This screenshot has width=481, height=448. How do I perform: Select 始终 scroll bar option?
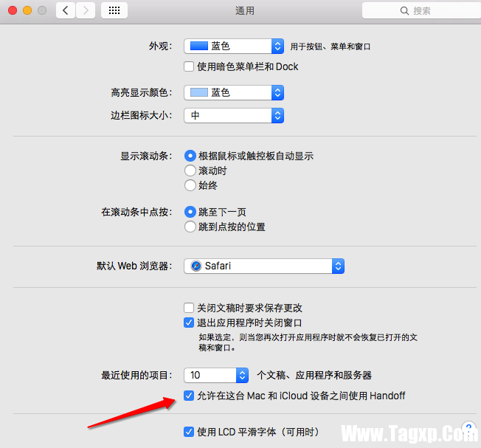pyautogui.click(x=190, y=185)
